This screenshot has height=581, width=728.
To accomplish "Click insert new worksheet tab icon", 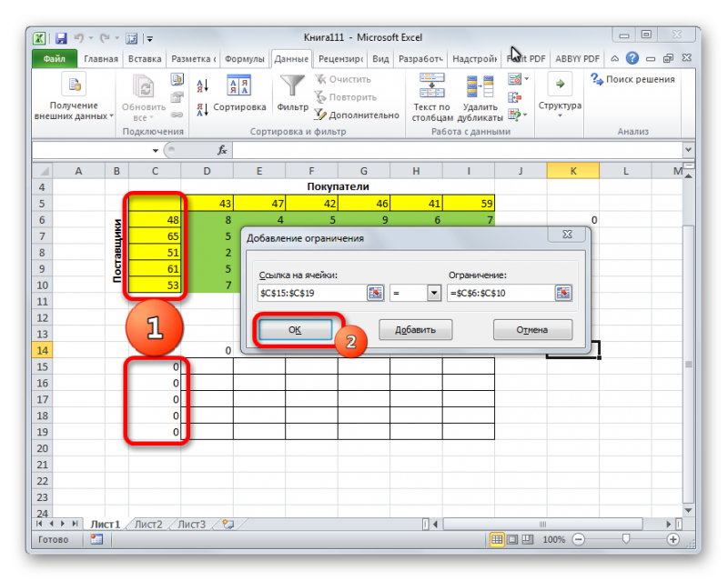I will [228, 525].
